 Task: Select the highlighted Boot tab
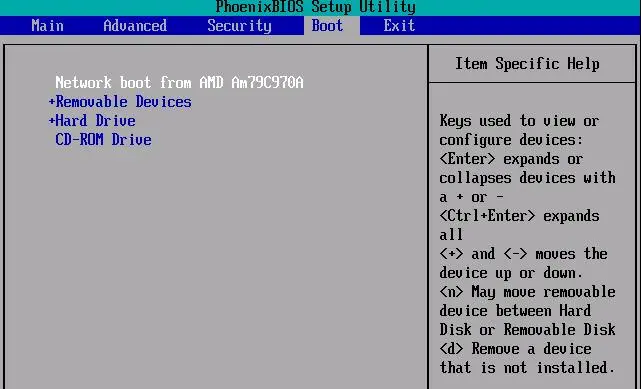pos(327,26)
